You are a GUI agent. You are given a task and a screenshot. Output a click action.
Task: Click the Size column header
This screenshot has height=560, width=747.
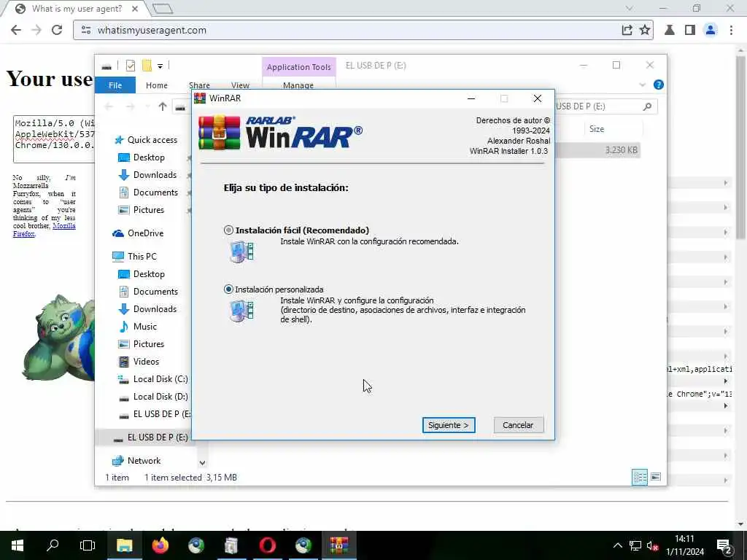tap(597, 129)
